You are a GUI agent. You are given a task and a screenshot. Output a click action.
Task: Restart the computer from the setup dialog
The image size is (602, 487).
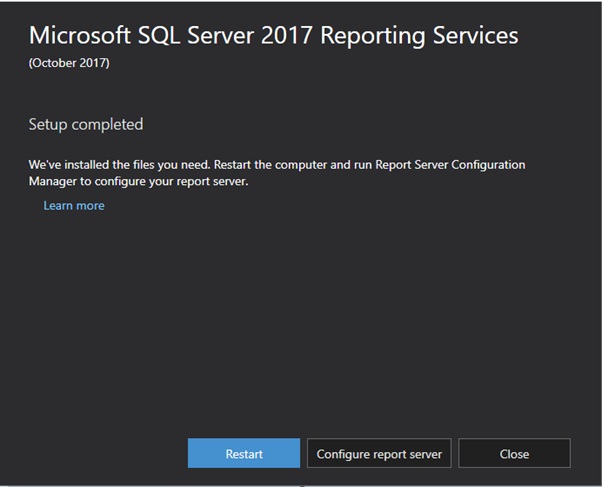(x=244, y=453)
